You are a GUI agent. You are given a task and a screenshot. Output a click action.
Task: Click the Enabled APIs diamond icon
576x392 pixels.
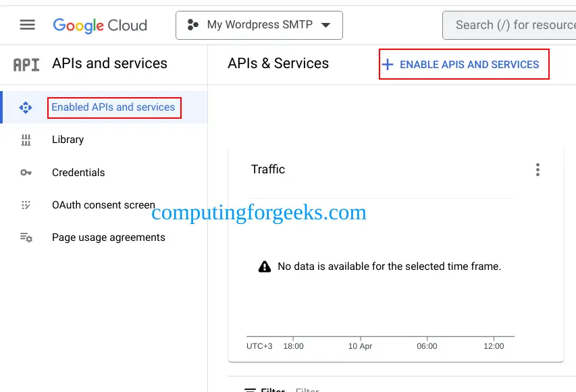[26, 107]
